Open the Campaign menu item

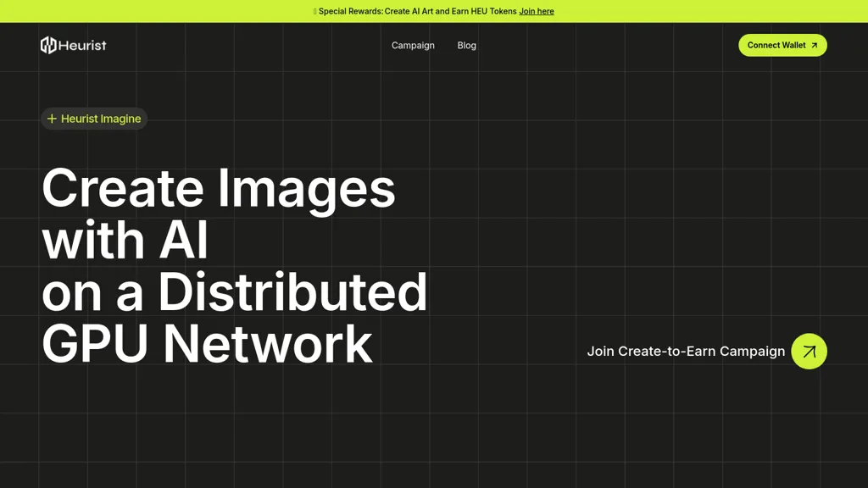pyautogui.click(x=413, y=46)
